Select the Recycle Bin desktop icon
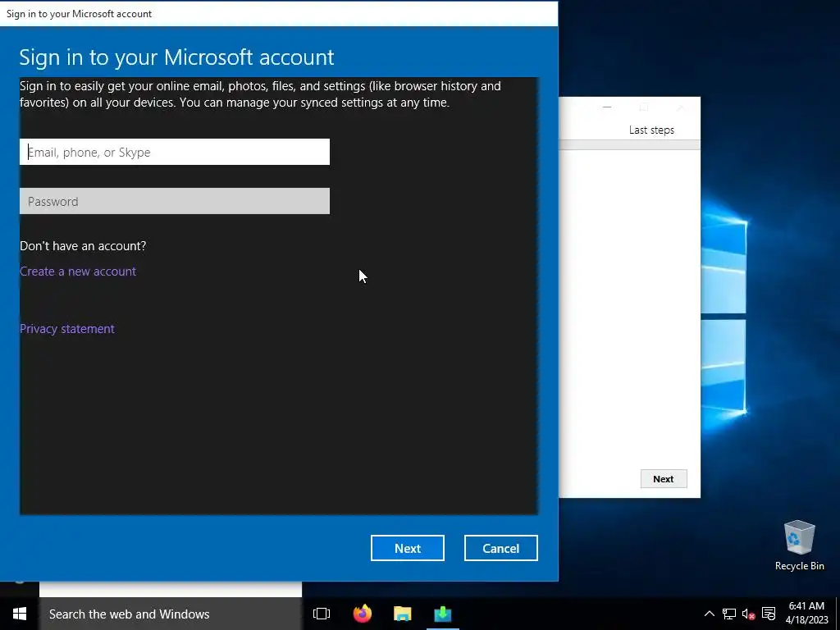Viewport: 840px width, 630px height. (799, 546)
